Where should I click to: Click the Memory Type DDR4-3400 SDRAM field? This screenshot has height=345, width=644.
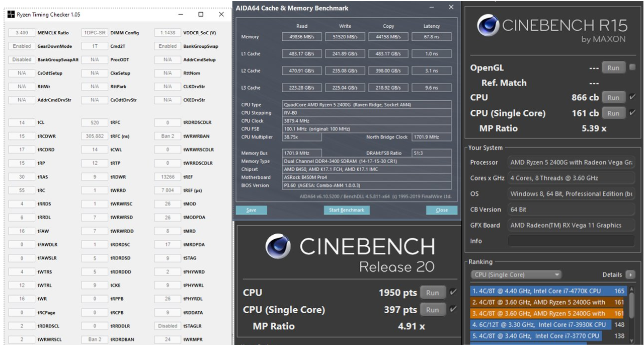(367, 161)
